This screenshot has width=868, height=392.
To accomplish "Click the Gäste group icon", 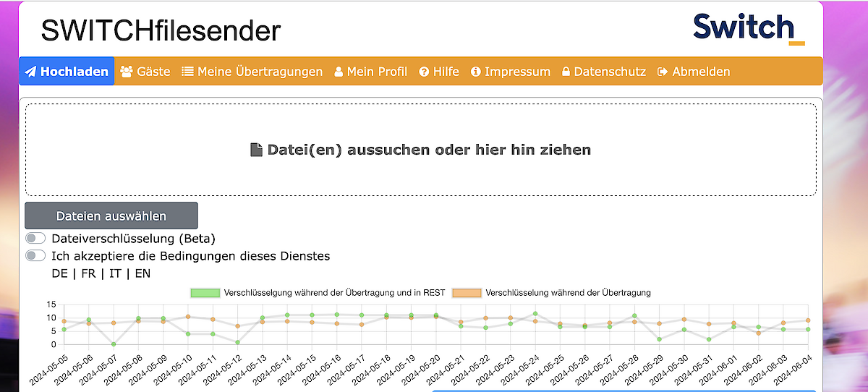I will click(x=127, y=72).
